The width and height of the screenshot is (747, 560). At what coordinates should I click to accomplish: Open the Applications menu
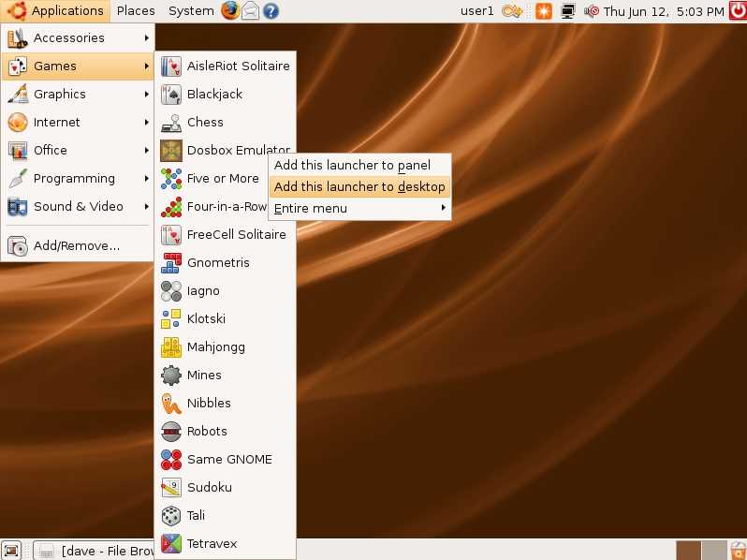coord(56,11)
